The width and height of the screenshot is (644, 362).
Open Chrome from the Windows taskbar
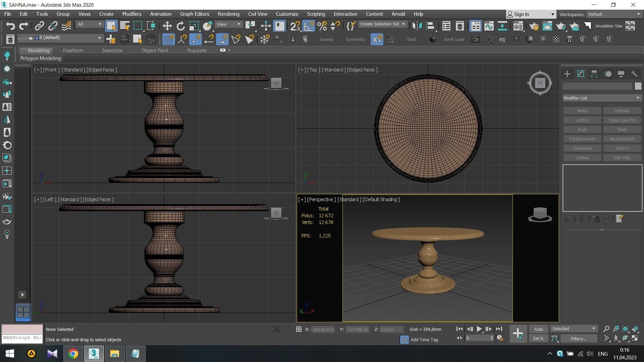(x=73, y=354)
